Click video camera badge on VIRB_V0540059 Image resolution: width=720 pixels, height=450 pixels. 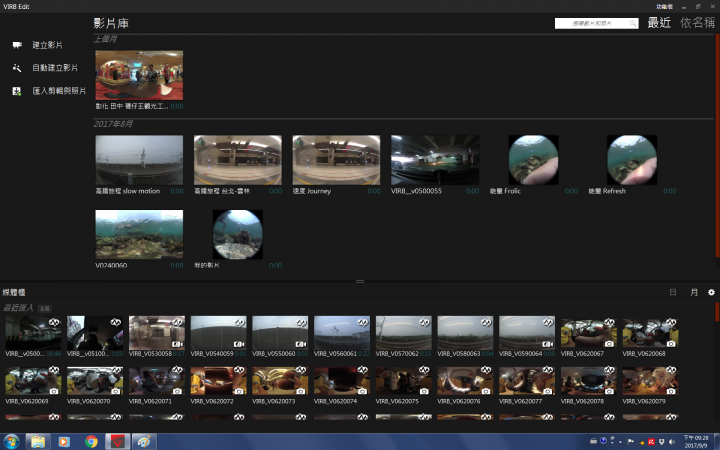point(239,344)
